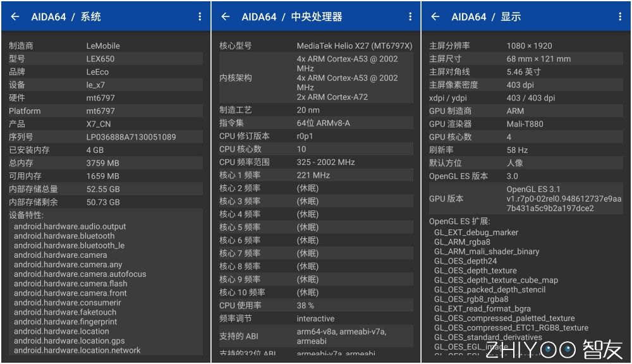This screenshot has height=364, width=632.
Task: Select the Platform mt6797 row
Action: coord(106,111)
